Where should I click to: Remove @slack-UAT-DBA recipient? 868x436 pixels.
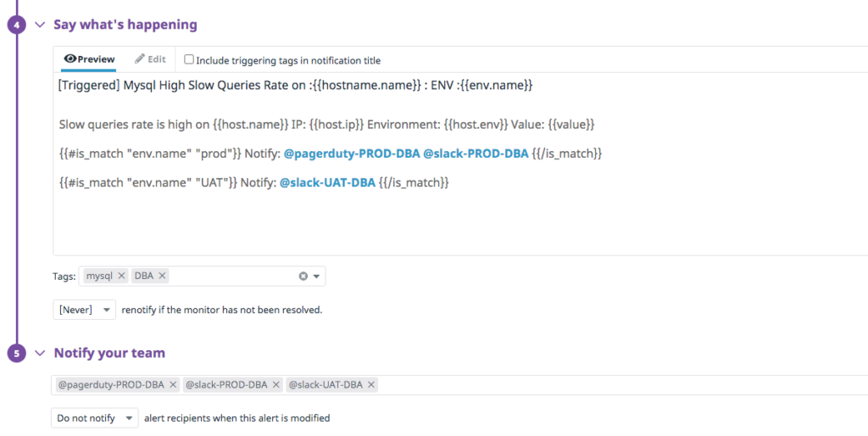point(371,385)
